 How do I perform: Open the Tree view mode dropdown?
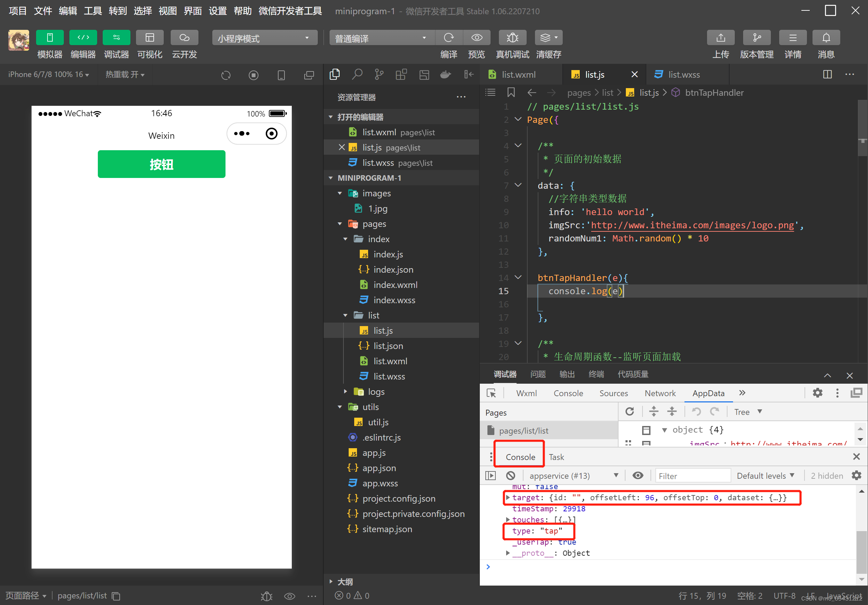tap(748, 411)
